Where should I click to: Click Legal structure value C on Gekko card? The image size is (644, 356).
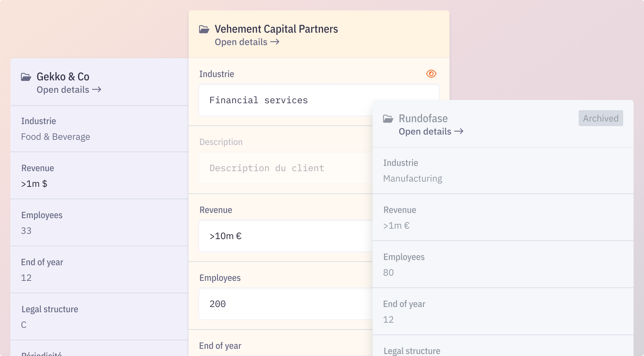24,325
